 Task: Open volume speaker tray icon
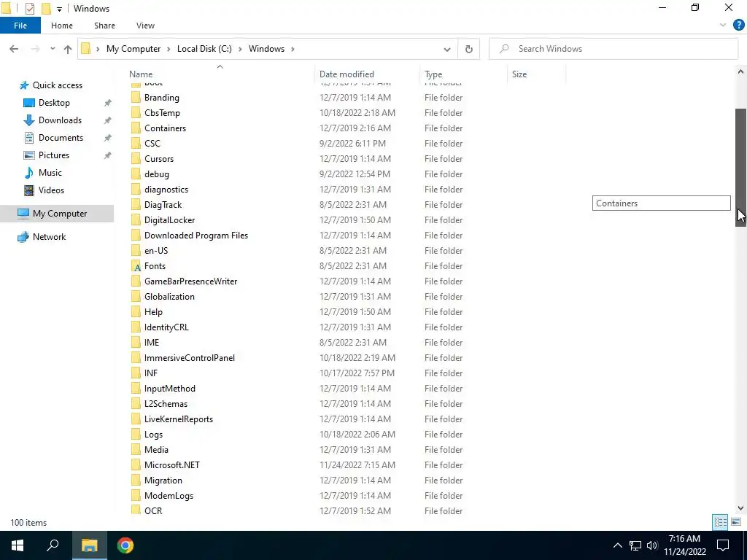click(x=652, y=545)
